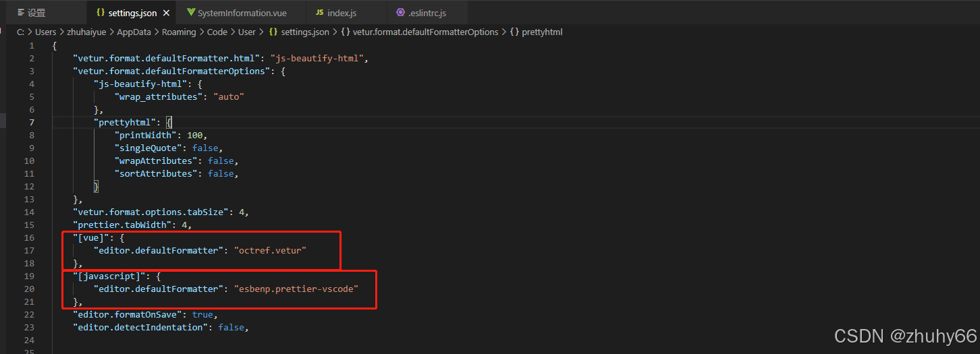Click the AppData breadcrumb segment

coord(134,32)
